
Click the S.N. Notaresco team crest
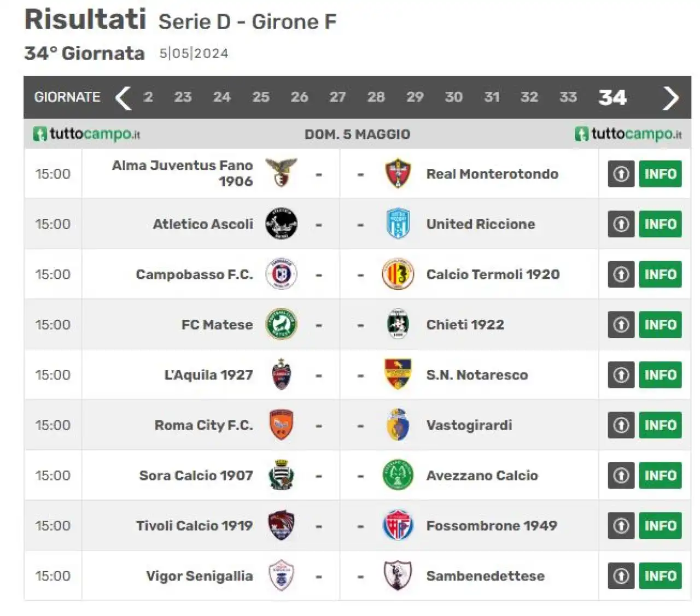[x=398, y=374]
